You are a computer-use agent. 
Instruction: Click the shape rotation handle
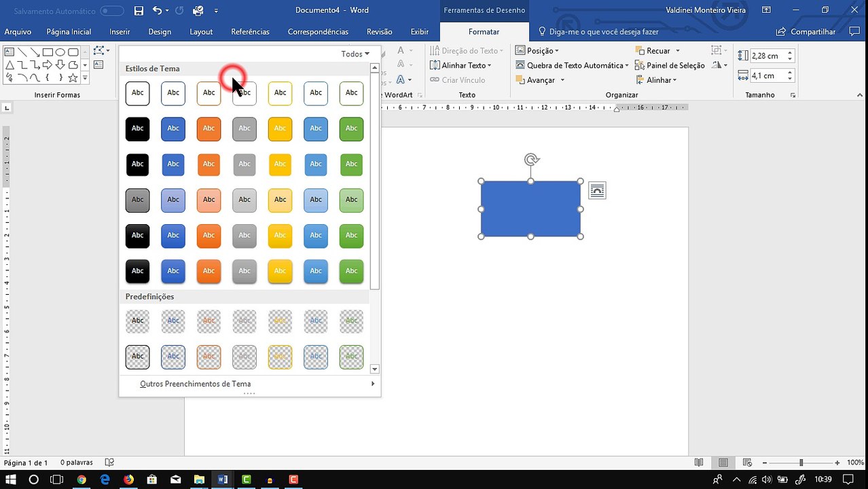532,160
